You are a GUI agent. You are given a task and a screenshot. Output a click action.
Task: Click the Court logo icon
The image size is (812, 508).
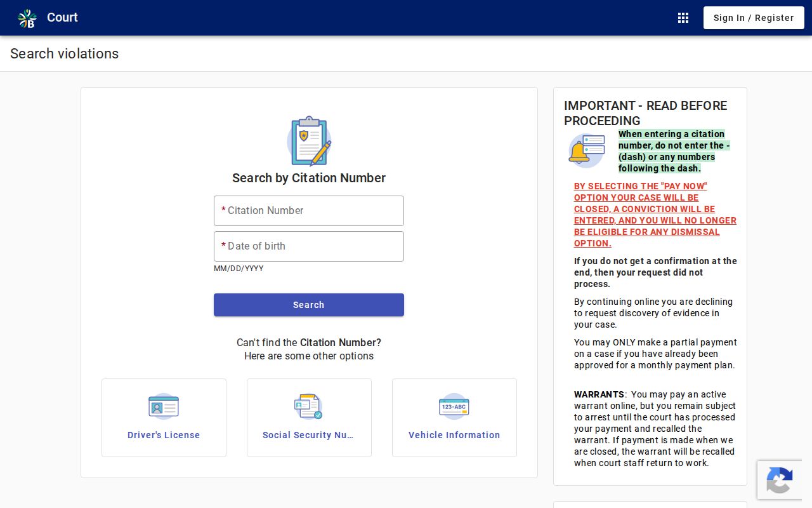[27, 18]
